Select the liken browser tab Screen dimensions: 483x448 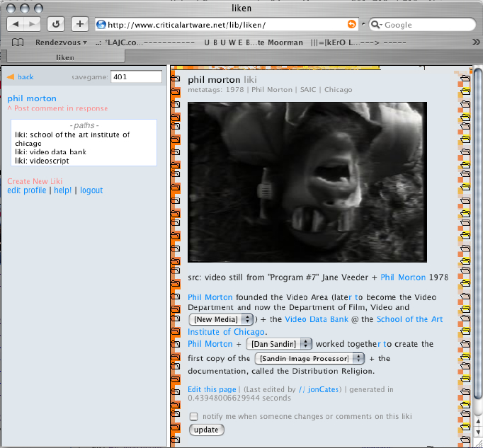point(65,57)
